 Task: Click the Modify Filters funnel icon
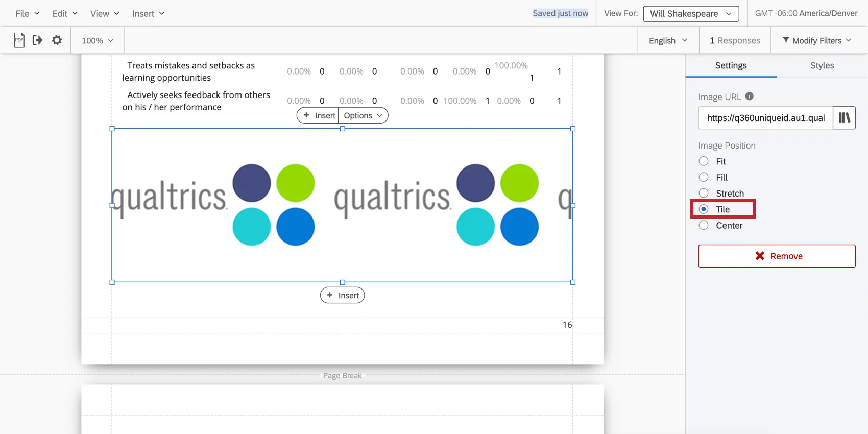coord(786,40)
